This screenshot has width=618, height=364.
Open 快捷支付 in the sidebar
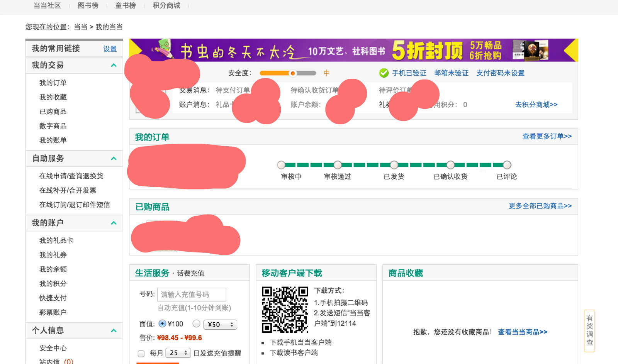pyautogui.click(x=53, y=298)
